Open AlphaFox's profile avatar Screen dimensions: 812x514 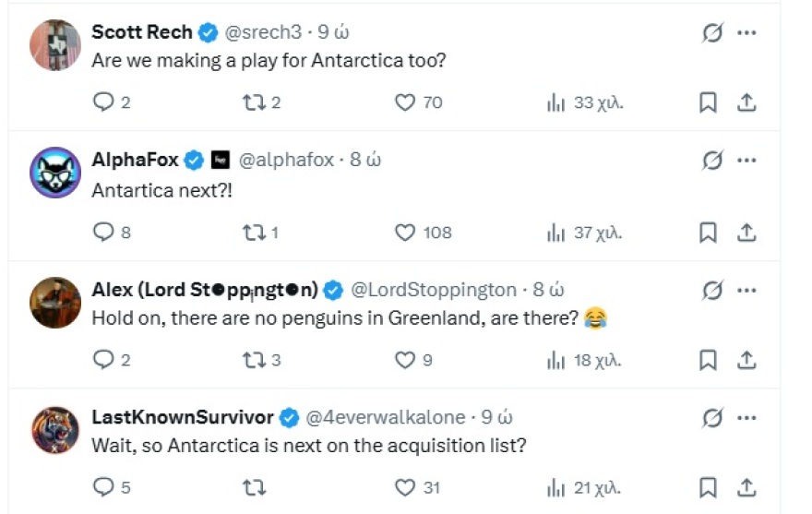pyautogui.click(x=55, y=173)
